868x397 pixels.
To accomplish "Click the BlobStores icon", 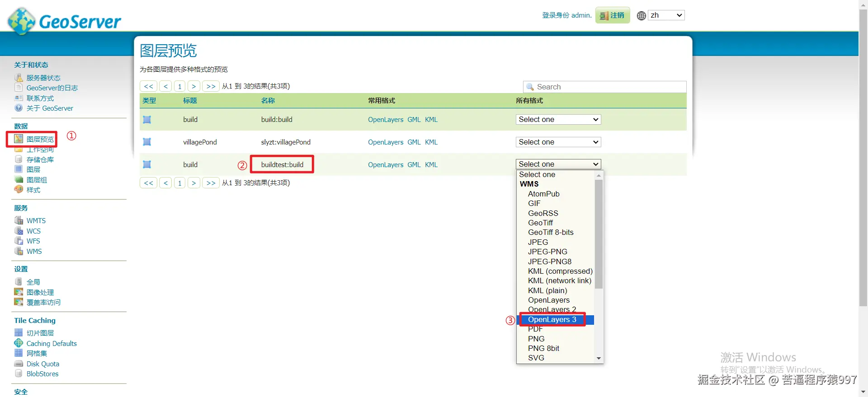I will click(x=19, y=374).
